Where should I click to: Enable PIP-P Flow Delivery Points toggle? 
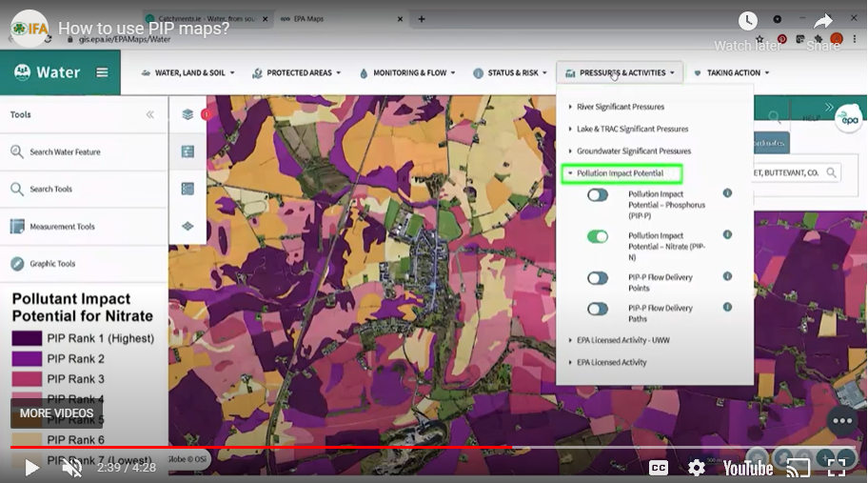598,278
